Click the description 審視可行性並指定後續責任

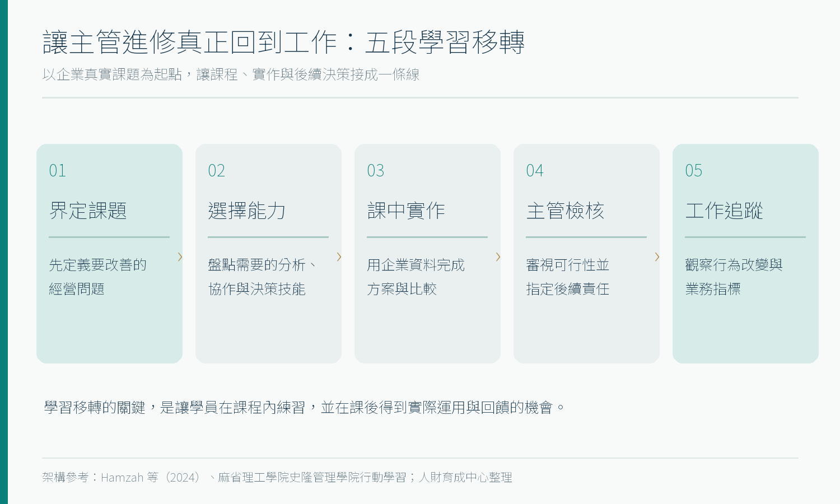568,277
